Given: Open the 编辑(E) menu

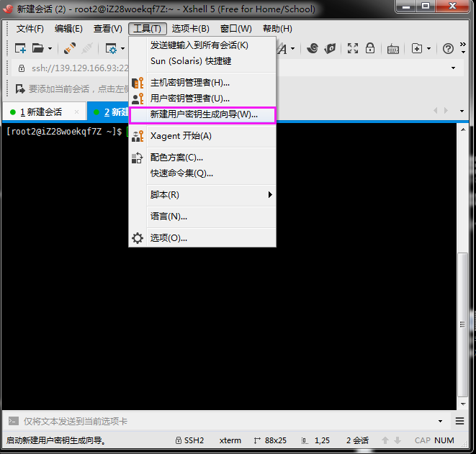Looking at the screenshot, I should 68,29.
